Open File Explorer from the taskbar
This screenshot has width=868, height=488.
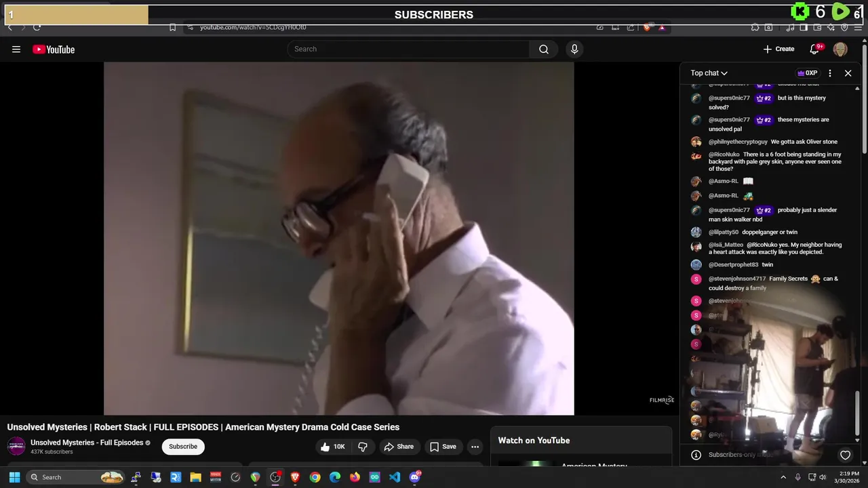[x=195, y=477]
